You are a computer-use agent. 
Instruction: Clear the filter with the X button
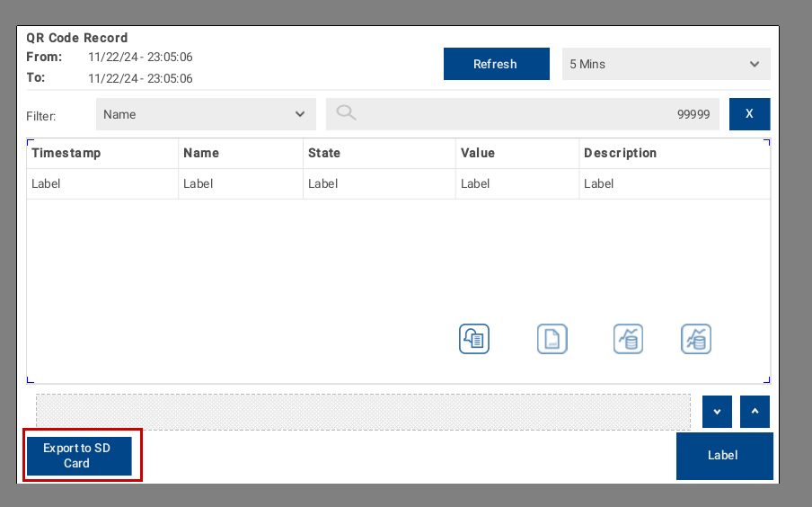tap(749, 114)
